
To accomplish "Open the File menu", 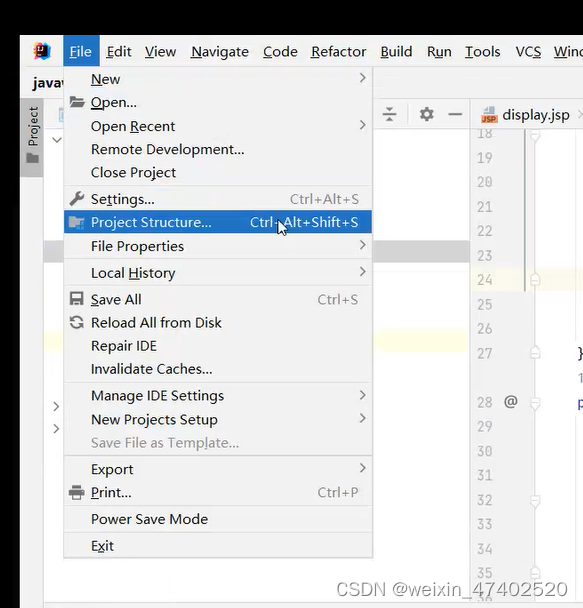I will [x=81, y=51].
